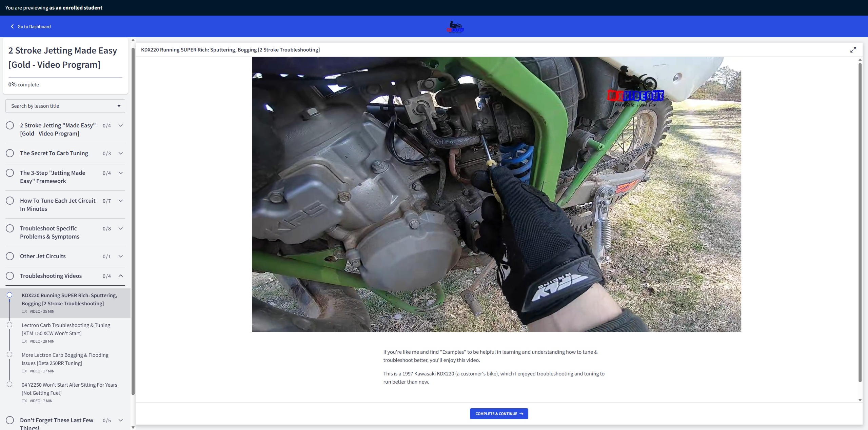Open Lectron Carb Troubleshooting & Tuning lesson
This screenshot has width=868, height=430.
pyautogui.click(x=65, y=333)
